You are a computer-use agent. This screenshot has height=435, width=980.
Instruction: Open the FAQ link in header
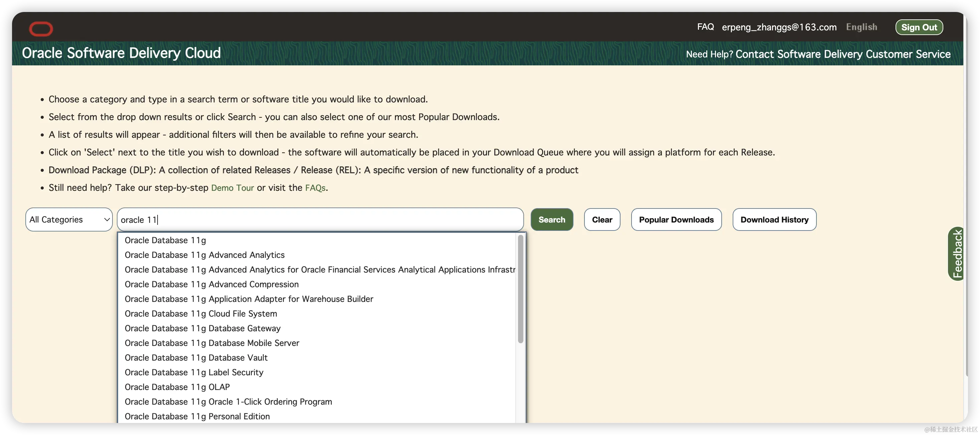[705, 27]
